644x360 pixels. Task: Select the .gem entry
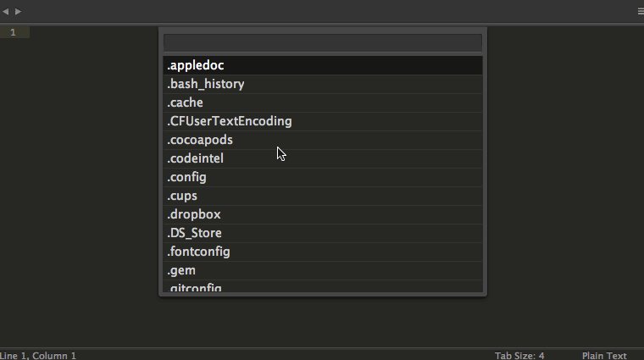(x=323, y=270)
